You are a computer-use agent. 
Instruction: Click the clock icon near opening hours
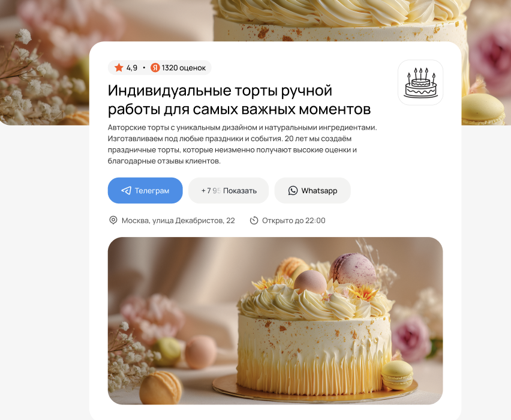(x=254, y=220)
